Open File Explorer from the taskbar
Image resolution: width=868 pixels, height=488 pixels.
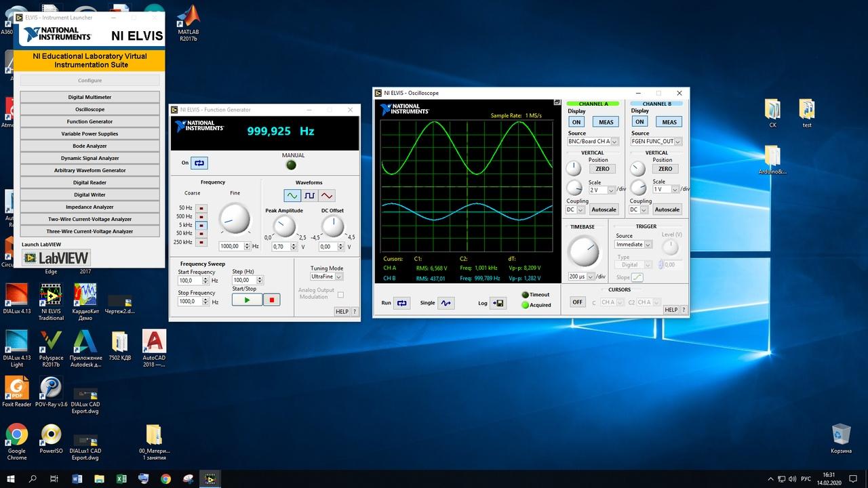tap(99, 479)
